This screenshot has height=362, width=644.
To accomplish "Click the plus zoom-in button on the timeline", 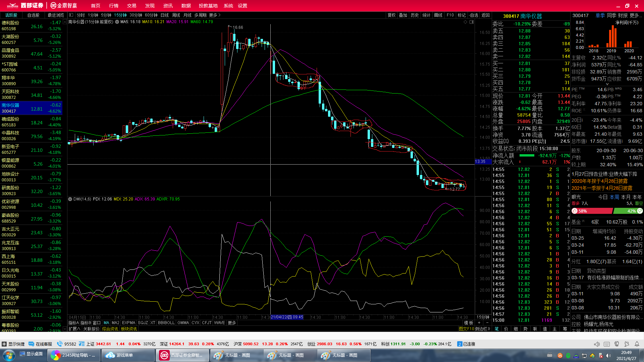I will tap(479, 323).
